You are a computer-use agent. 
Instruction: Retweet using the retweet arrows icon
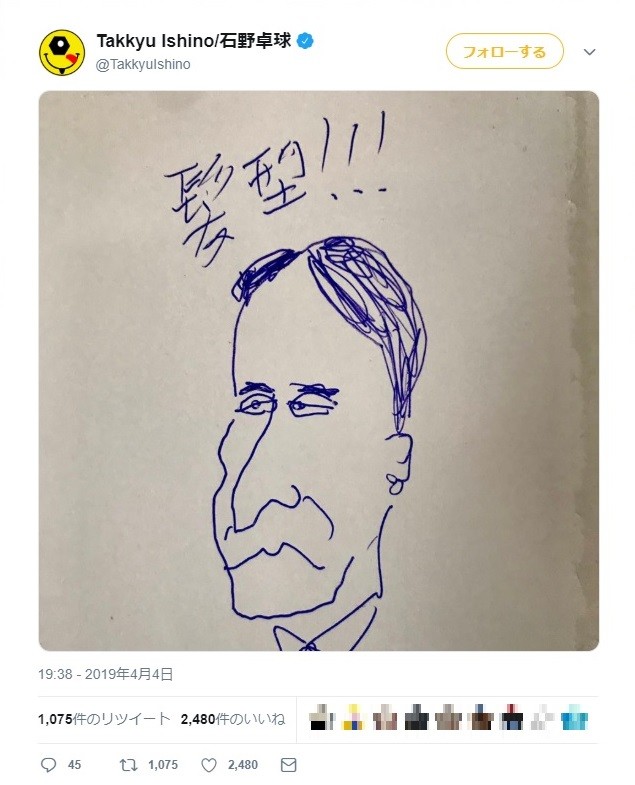click(x=127, y=765)
